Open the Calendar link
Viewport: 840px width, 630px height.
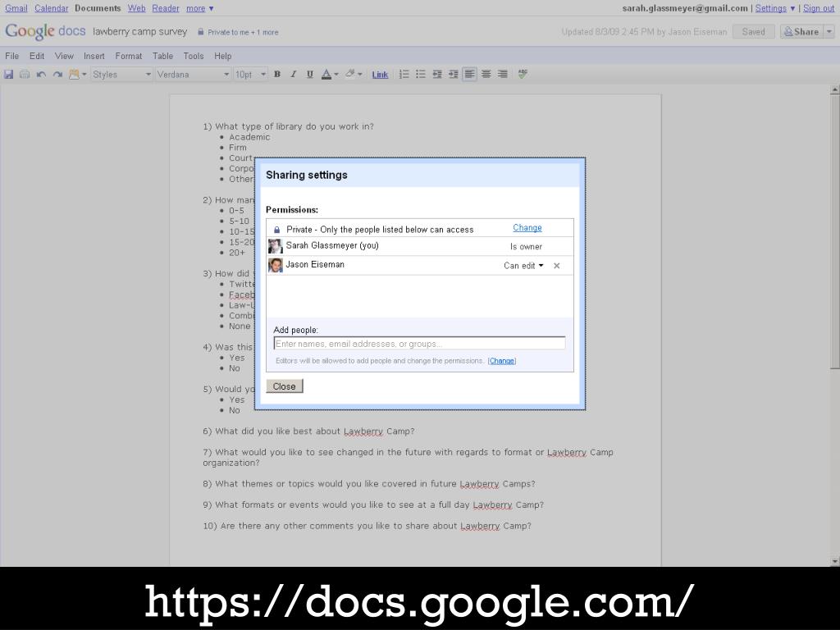click(52, 8)
